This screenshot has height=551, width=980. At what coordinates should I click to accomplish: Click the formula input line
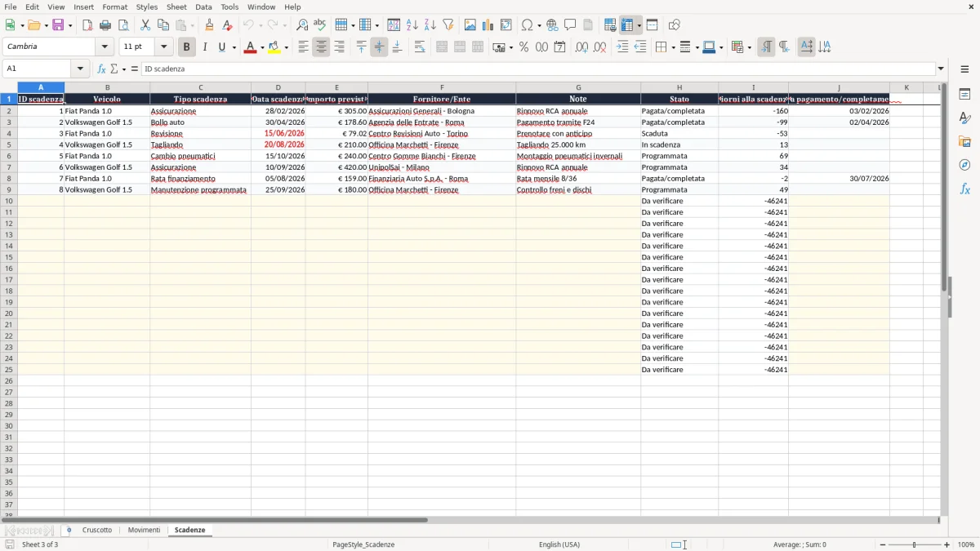538,69
